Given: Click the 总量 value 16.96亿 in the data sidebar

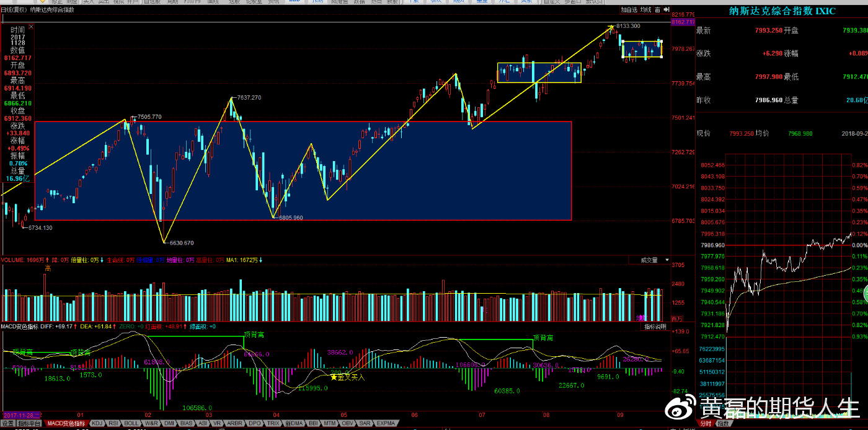Looking at the screenshot, I should pos(17,178).
